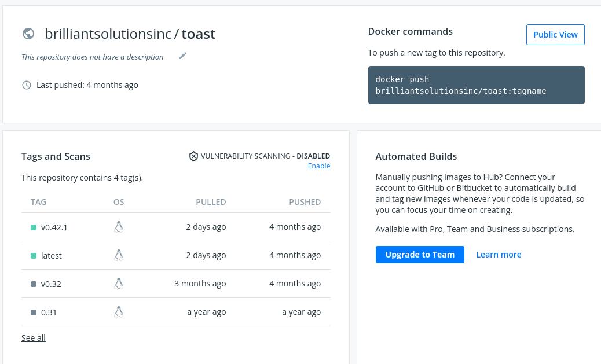Click the docker push command box
The width and height of the screenshot is (601, 364).
coord(477,85)
